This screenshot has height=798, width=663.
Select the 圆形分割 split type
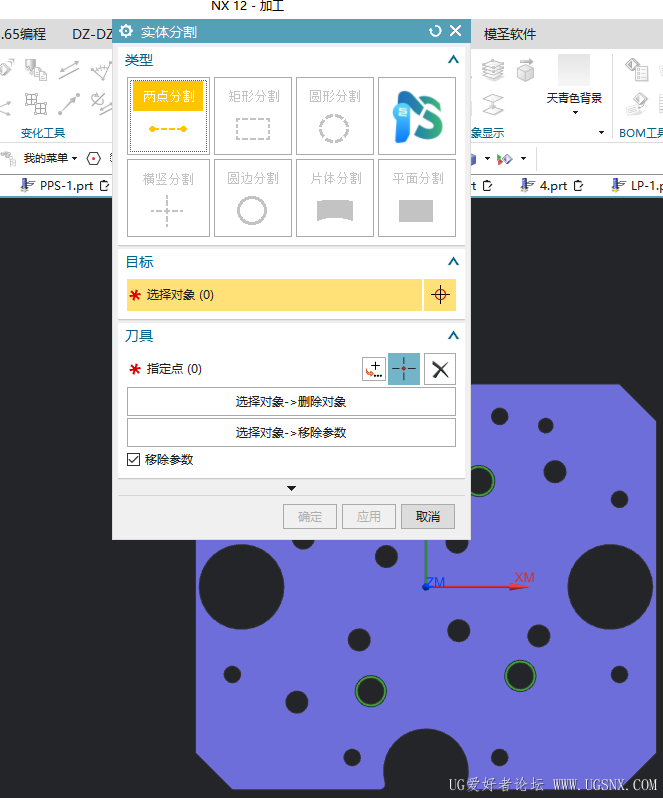click(335, 116)
